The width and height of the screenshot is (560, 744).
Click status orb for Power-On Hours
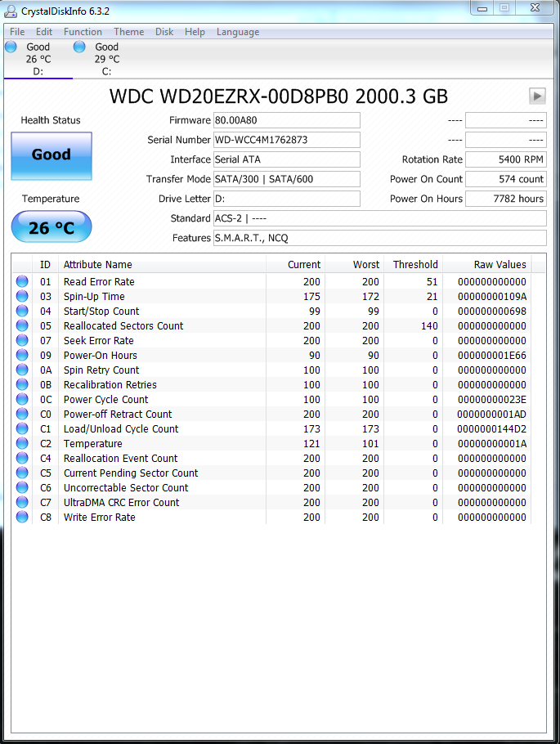pos(22,355)
